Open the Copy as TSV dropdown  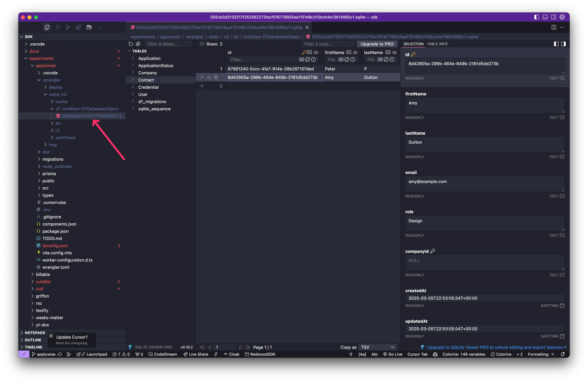[x=378, y=347]
